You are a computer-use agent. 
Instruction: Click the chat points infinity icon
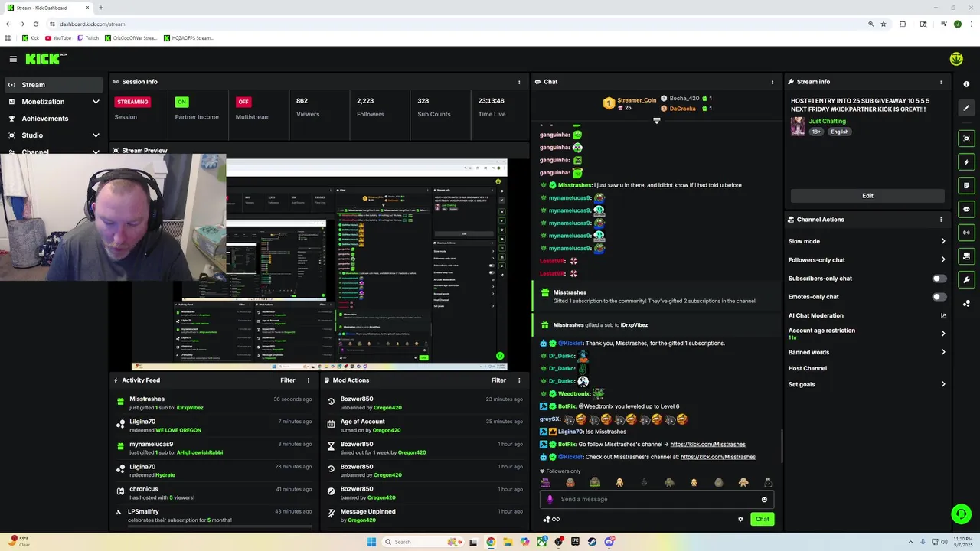click(551, 519)
